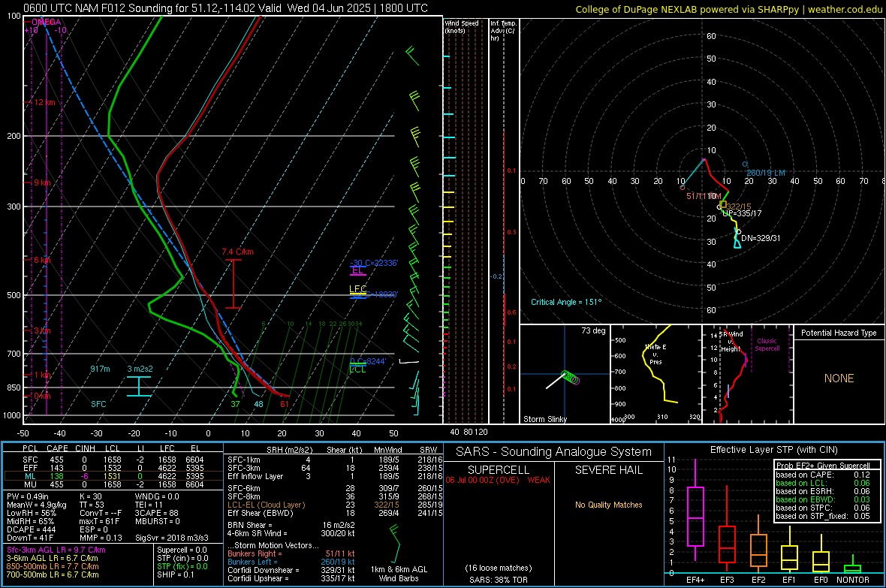The image size is (886, 588).
Task: Click the '73 deg' slinky value
Action: [x=593, y=330]
